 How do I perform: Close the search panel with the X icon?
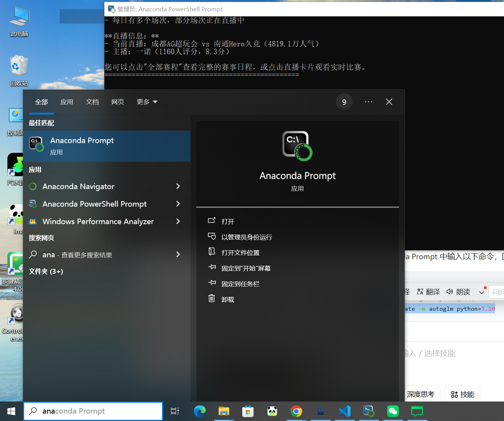389,102
